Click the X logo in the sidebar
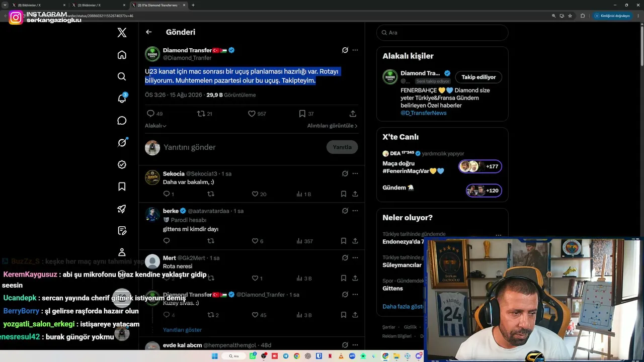 point(122,33)
